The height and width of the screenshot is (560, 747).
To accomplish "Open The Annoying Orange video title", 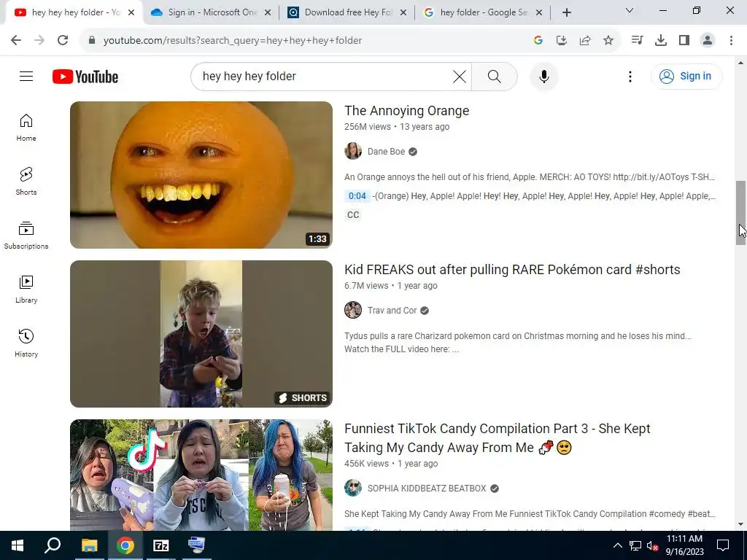I will tap(406, 111).
